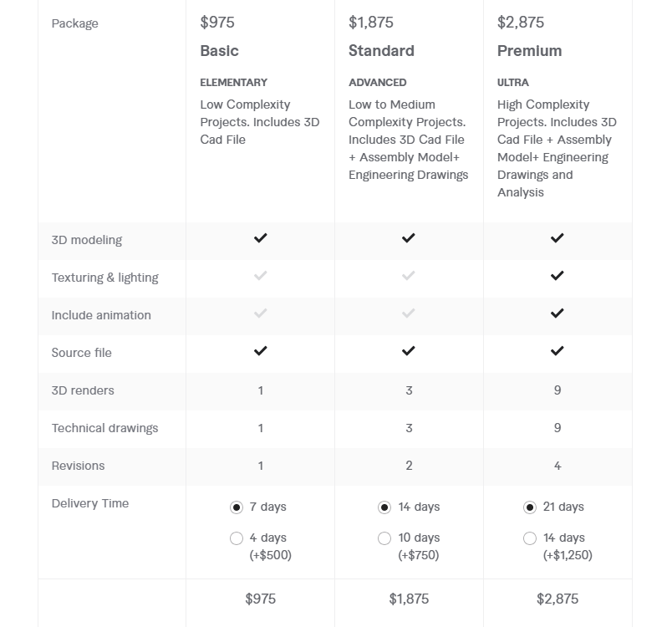
Task: Click the $975 total at bottom
Action: click(x=260, y=599)
